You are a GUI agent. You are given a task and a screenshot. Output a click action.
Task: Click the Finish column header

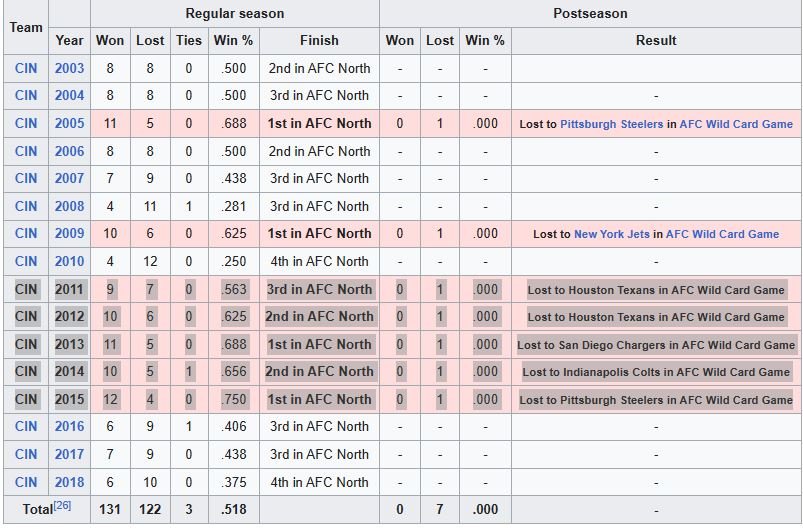coord(319,40)
